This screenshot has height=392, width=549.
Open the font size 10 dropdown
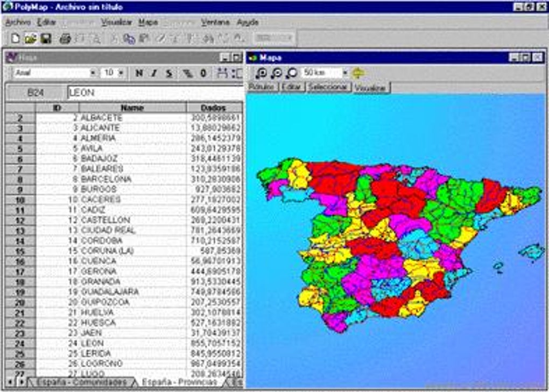click(121, 73)
